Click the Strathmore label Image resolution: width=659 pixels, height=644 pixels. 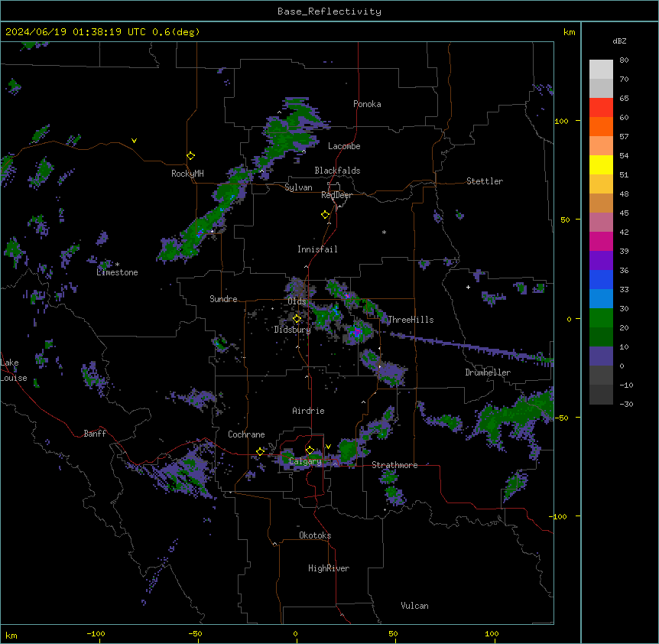coord(394,465)
